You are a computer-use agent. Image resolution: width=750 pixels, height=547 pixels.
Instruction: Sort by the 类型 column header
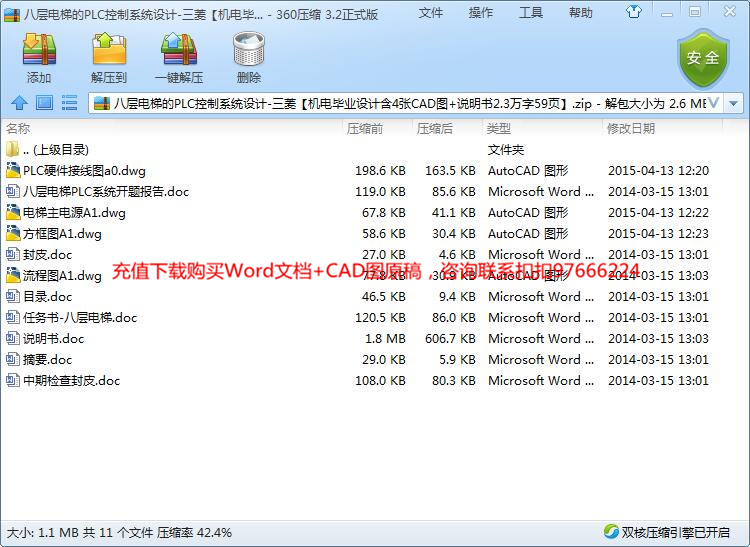[498, 129]
